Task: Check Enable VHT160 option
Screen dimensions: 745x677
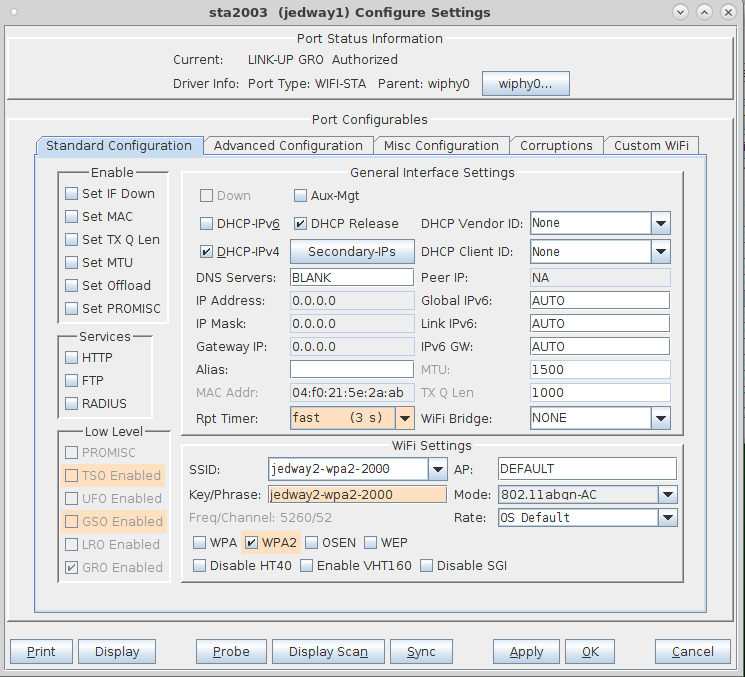Action: (x=306, y=565)
